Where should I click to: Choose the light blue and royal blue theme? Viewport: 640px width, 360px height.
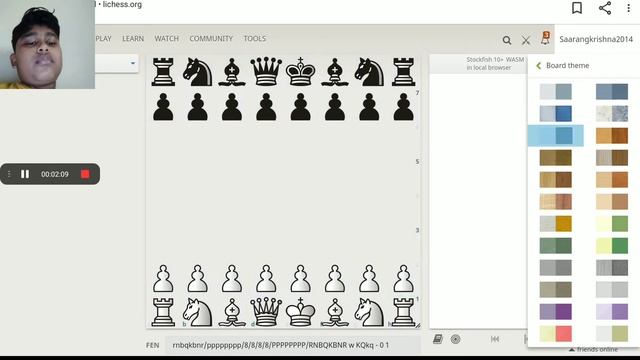pyautogui.click(x=556, y=114)
